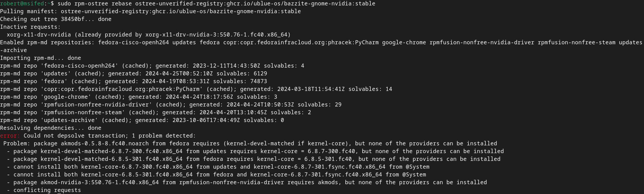Click the akmod-nvidia-3:550.76-1.fc40.x86_64 package name
The width and height of the screenshot is (644, 194).
pyautogui.click(x=100, y=183)
